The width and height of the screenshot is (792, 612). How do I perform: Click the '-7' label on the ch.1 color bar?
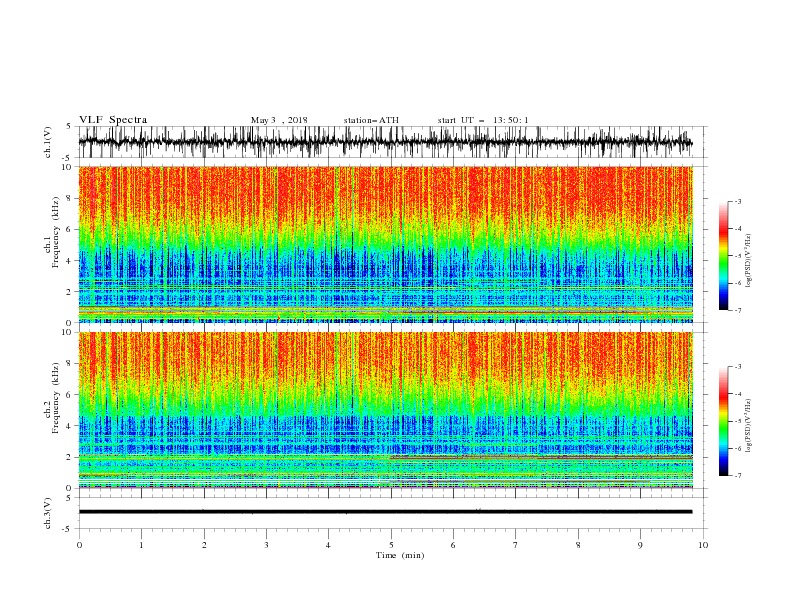pos(738,310)
